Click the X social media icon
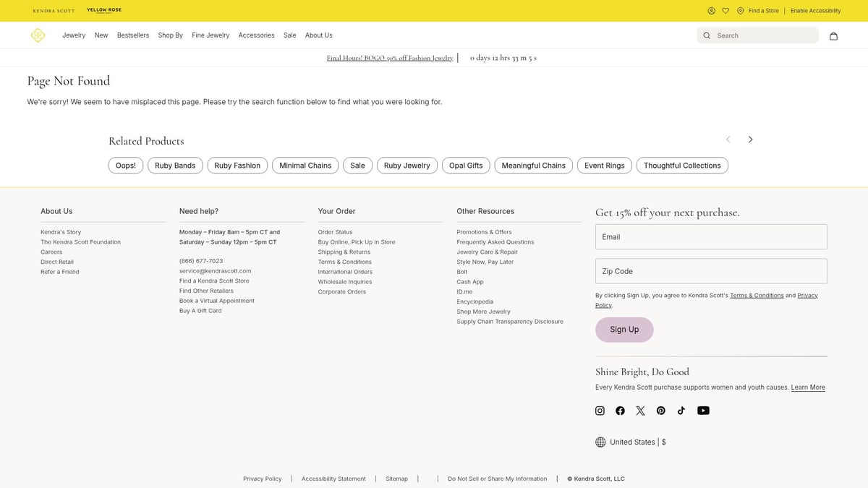The width and height of the screenshot is (868, 488). (640, 411)
